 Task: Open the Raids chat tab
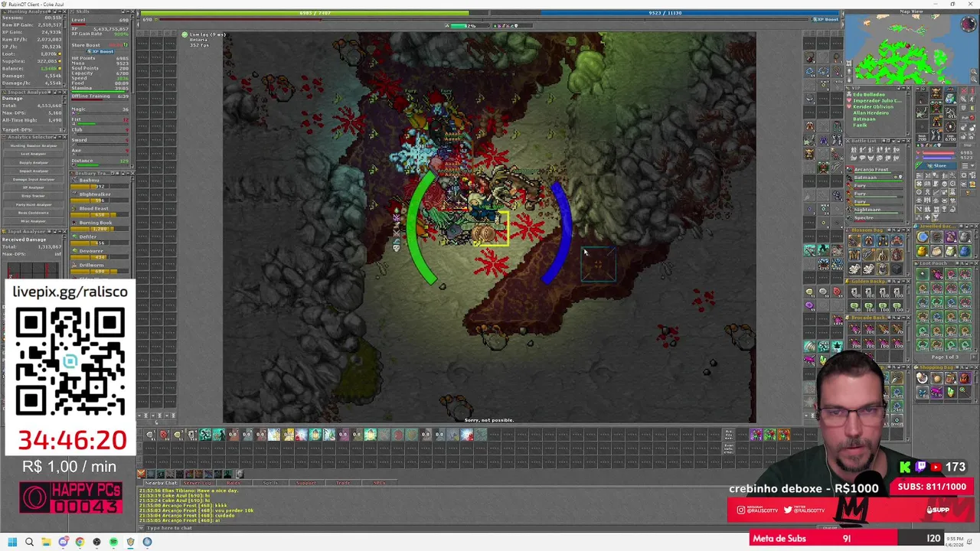click(x=234, y=483)
